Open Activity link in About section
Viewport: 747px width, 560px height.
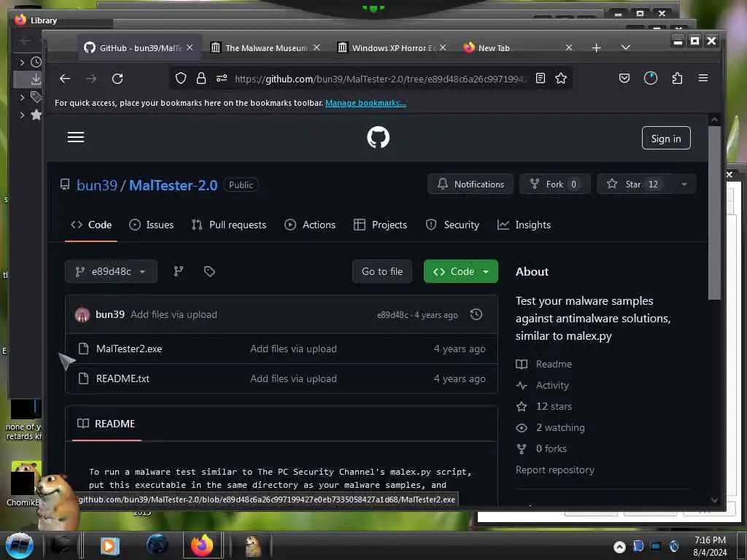pyautogui.click(x=552, y=385)
